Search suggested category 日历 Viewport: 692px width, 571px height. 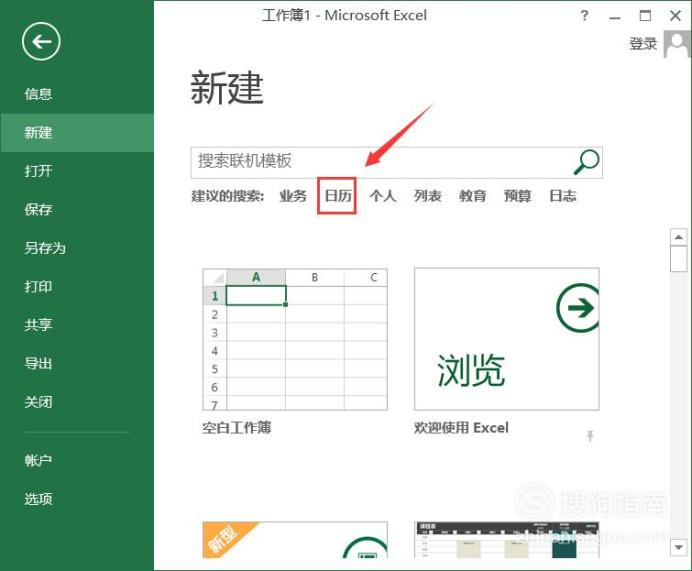coord(338,196)
